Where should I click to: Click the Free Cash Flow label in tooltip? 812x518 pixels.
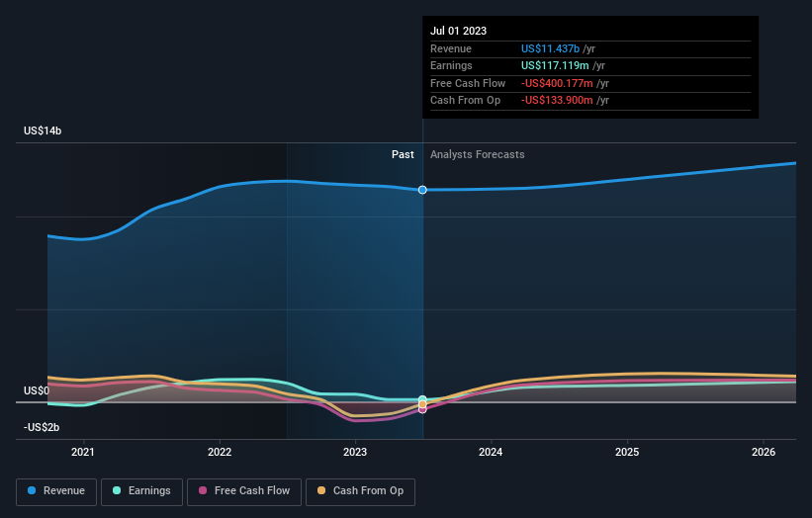tap(468, 83)
